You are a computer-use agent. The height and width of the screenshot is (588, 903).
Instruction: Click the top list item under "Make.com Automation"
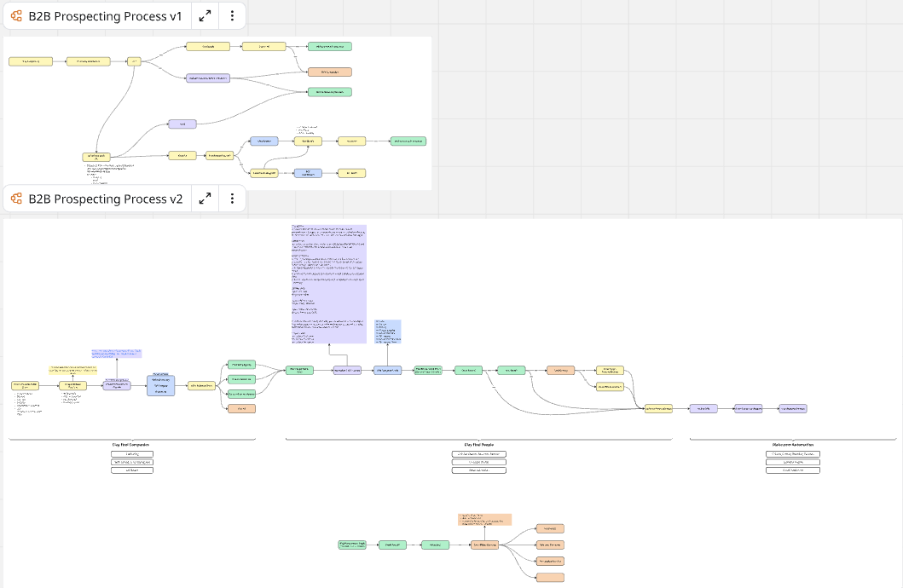(793, 453)
